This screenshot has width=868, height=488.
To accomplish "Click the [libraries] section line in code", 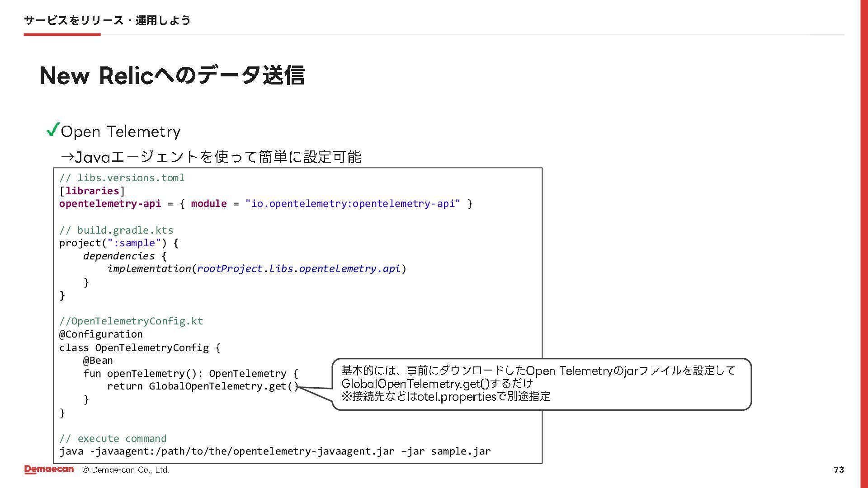I will [92, 191].
